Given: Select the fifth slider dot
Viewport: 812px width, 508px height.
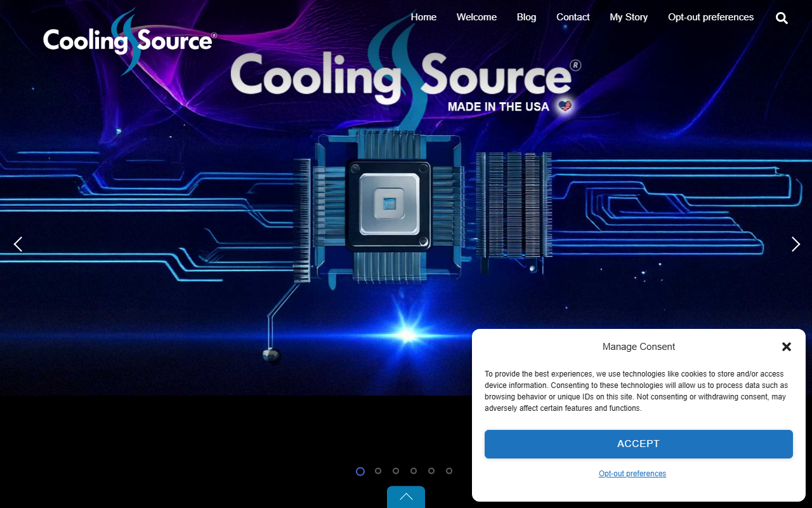Looking at the screenshot, I should pos(431,471).
